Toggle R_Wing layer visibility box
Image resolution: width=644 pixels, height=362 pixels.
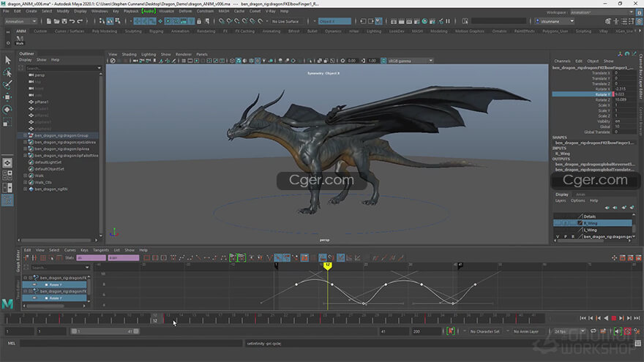pyautogui.click(x=558, y=223)
